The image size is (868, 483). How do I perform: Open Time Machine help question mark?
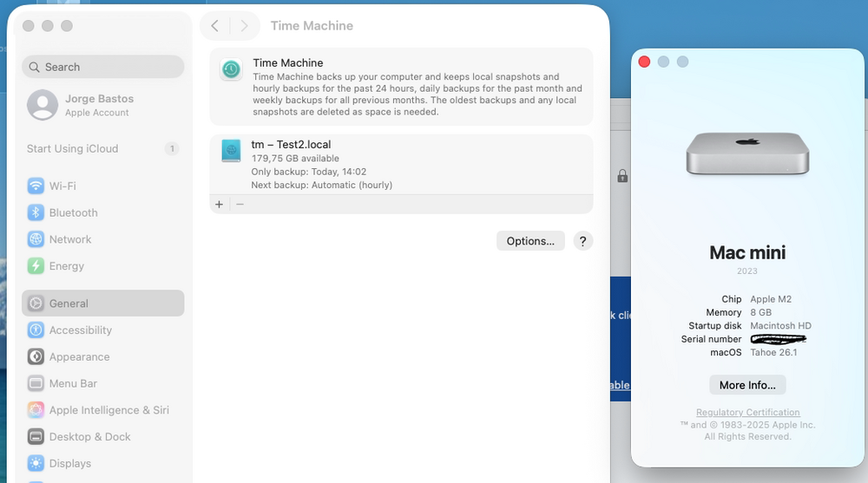click(583, 241)
